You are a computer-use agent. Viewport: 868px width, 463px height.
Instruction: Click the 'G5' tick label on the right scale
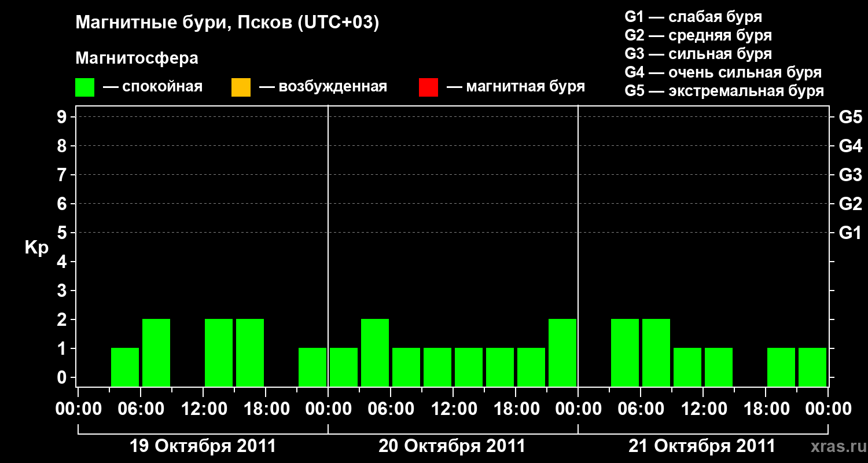(x=850, y=117)
